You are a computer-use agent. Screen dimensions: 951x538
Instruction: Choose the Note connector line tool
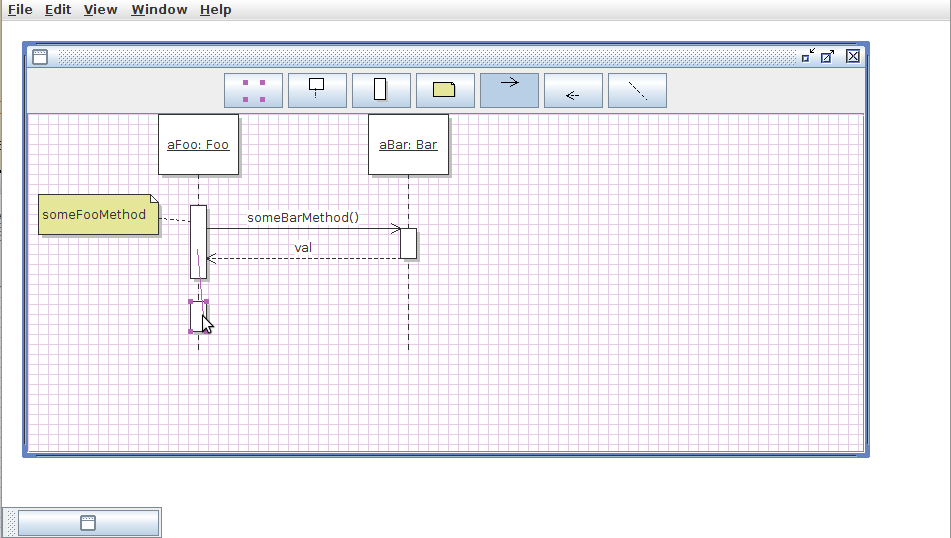click(x=637, y=90)
